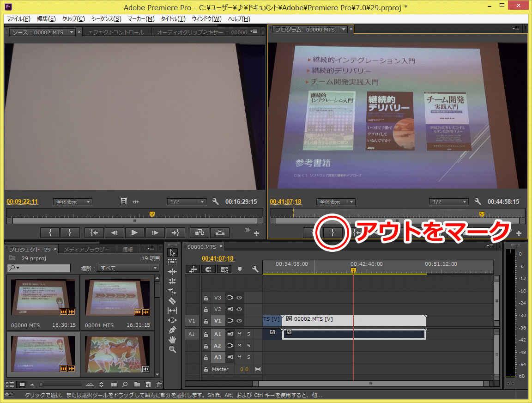Viewport: 532px width, 403px height.
Task: Choose the Zoom tool magnifier in tools panel
Action: [x=172, y=350]
